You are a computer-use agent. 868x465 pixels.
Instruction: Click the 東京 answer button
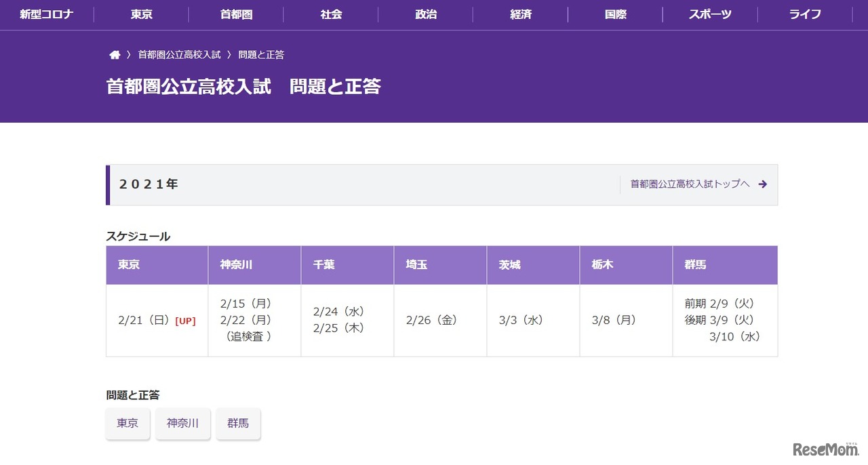click(x=127, y=423)
